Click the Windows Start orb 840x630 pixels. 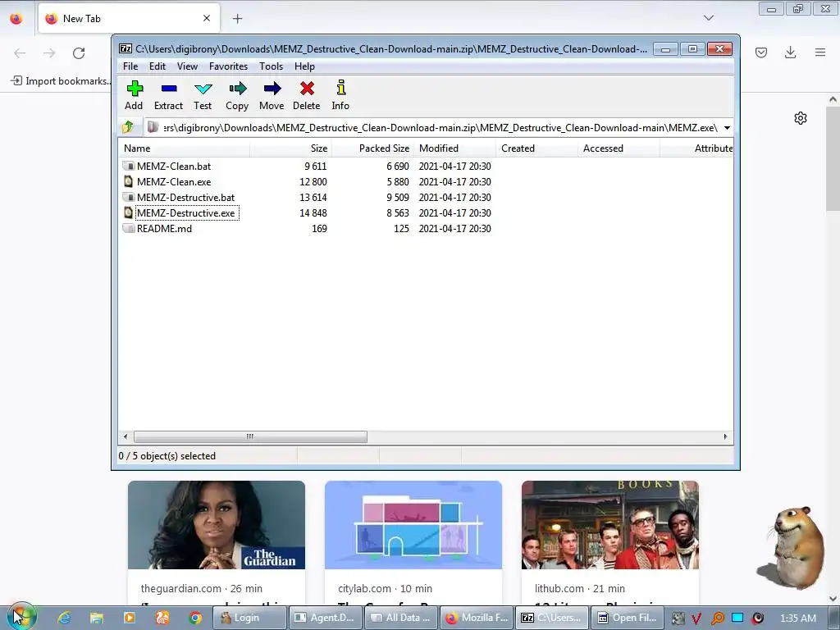pos(21,616)
